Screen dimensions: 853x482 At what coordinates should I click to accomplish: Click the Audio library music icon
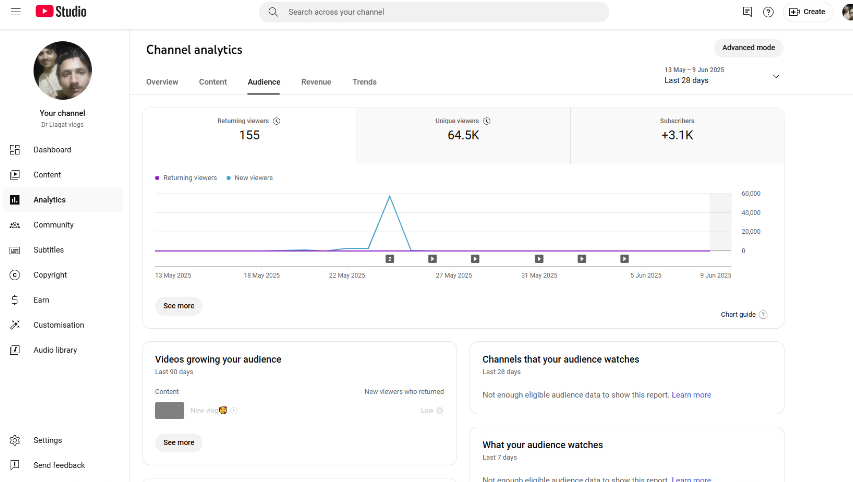(x=15, y=350)
